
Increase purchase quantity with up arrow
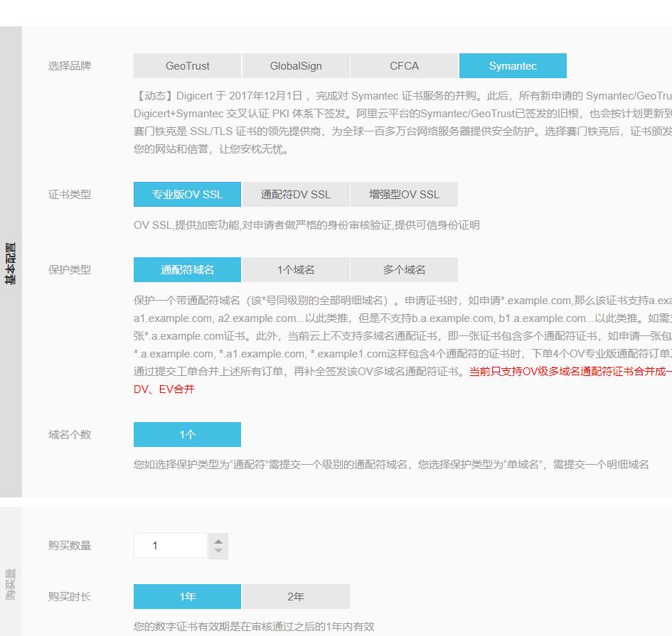[218, 540]
